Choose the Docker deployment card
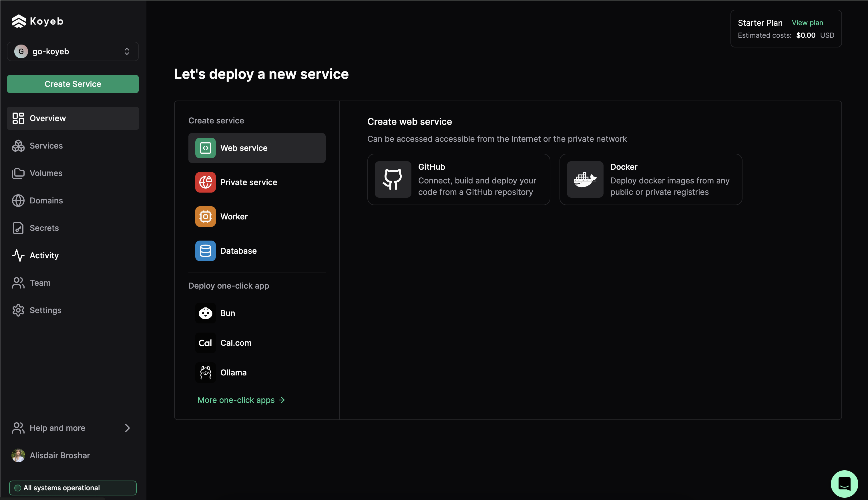Screen dimensions: 868x500 point(651,179)
